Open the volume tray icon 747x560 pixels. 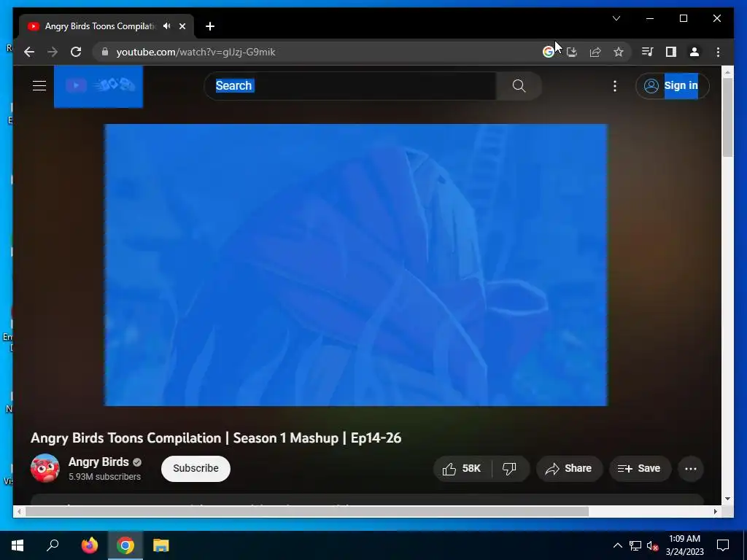[x=652, y=545]
